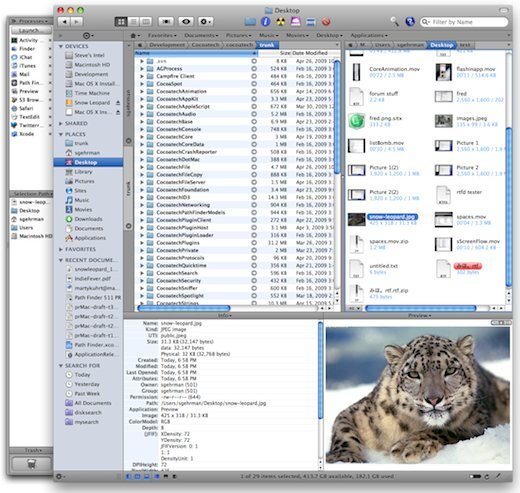Image resolution: width=520 pixels, height=493 pixels.
Task: Select the trunk path tab in left pane
Action: click(x=267, y=45)
